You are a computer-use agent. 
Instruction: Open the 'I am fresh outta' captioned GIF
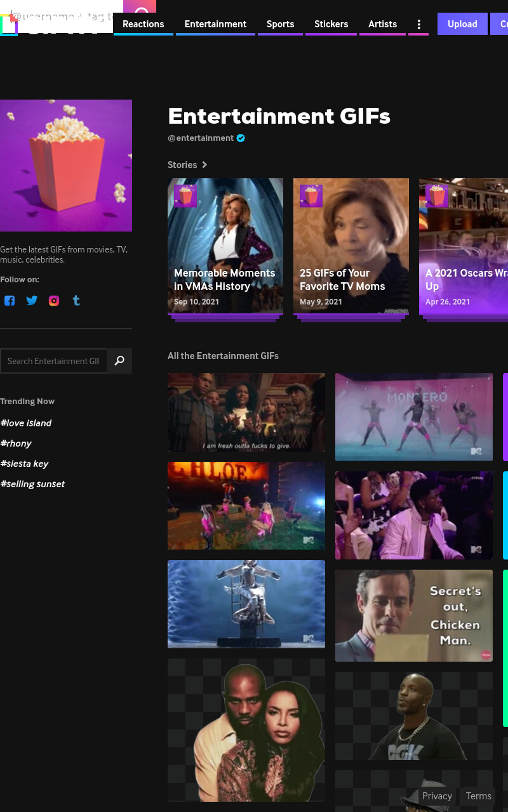click(x=246, y=412)
